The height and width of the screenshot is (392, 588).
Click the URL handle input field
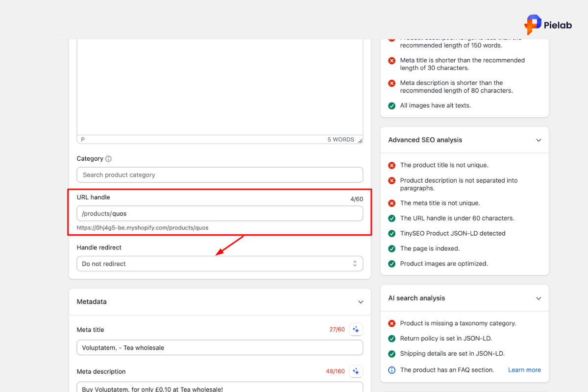pos(220,214)
